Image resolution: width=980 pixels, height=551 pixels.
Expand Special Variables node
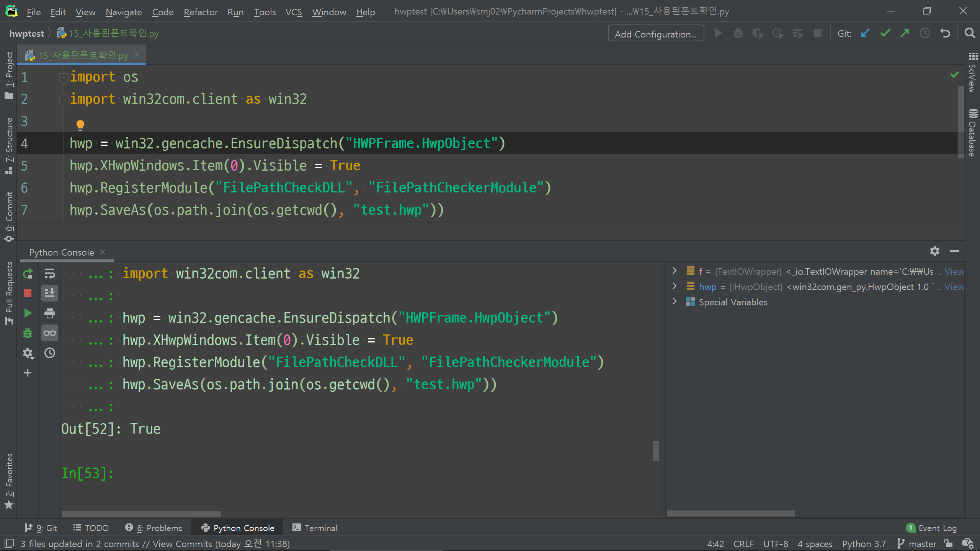675,302
